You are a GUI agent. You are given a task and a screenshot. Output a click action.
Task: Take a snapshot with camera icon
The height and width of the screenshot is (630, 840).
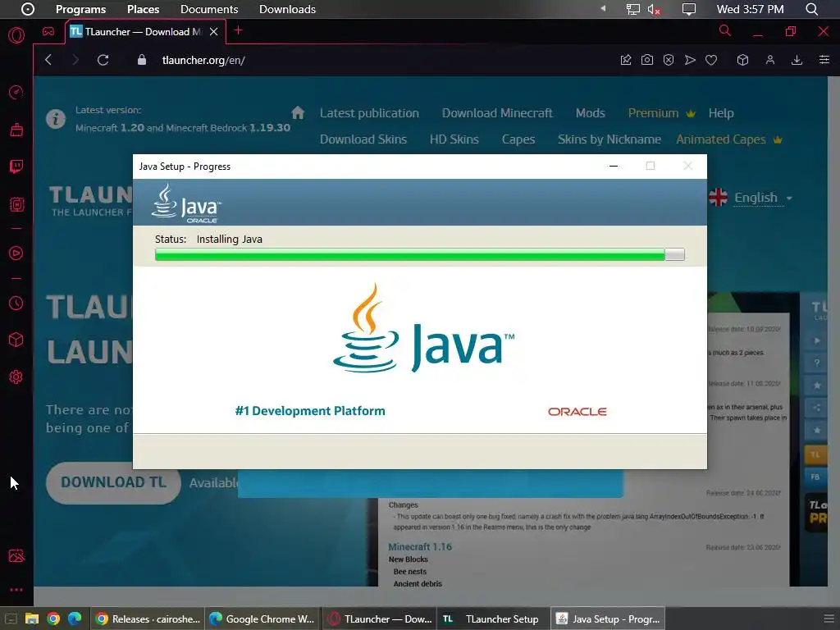point(647,60)
